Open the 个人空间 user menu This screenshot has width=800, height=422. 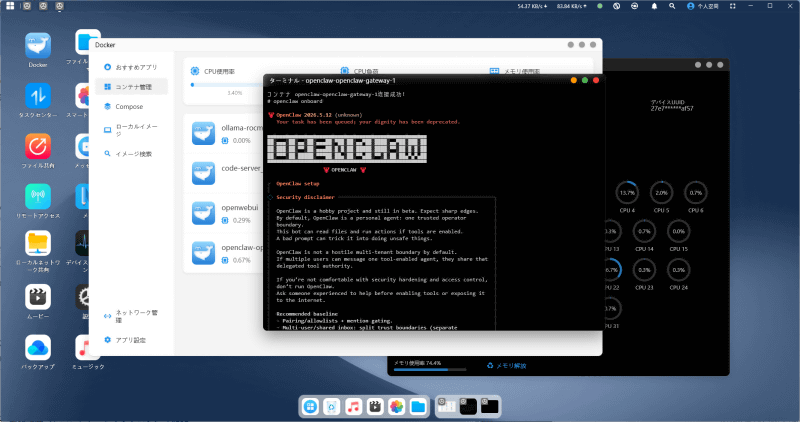(703, 6)
